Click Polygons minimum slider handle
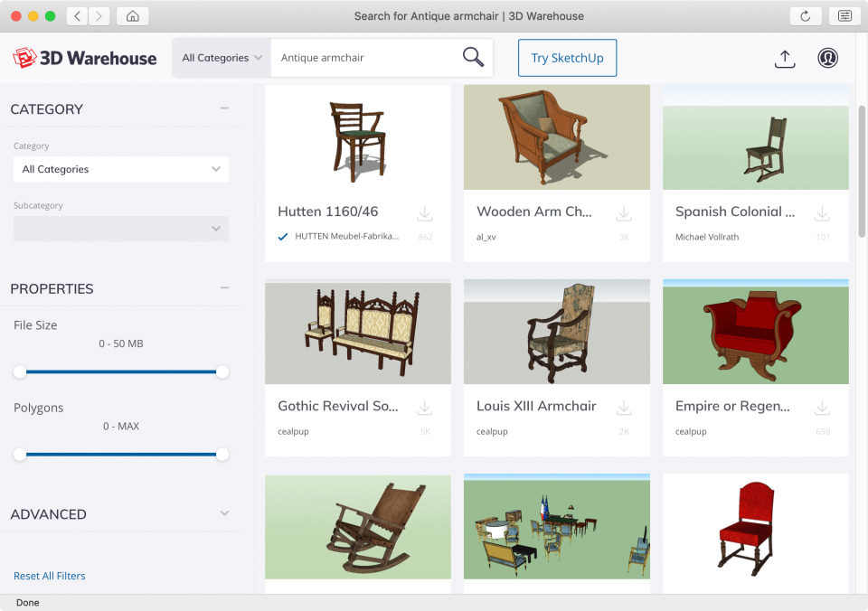Viewport: 868px width, 611px height. point(20,455)
